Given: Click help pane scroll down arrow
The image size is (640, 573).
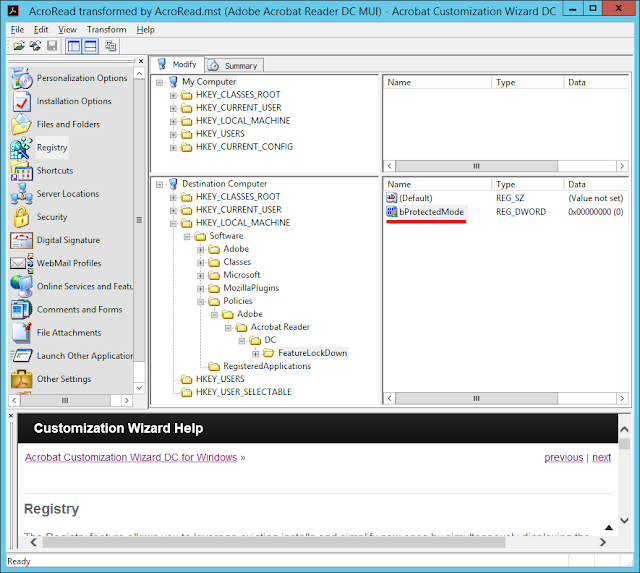Looking at the screenshot, I should [624, 521].
